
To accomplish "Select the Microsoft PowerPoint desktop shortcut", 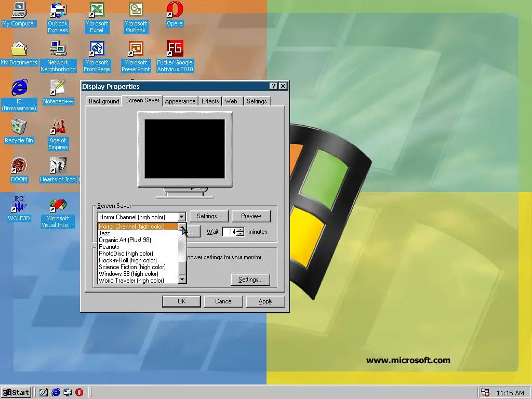I will pos(136,57).
